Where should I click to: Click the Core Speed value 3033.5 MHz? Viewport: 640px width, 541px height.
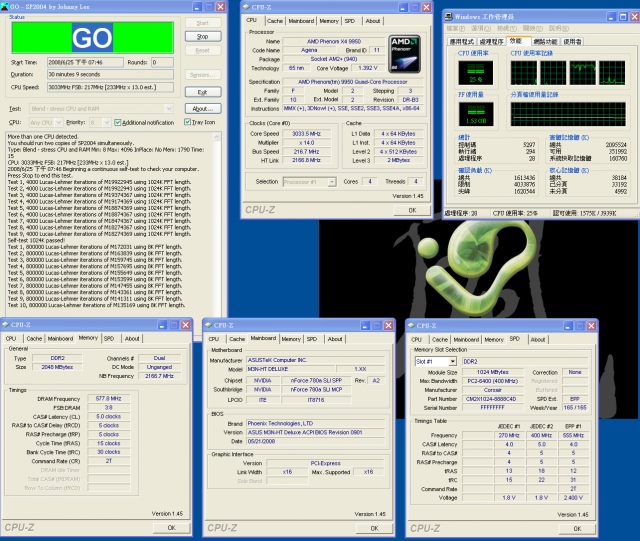(307, 134)
